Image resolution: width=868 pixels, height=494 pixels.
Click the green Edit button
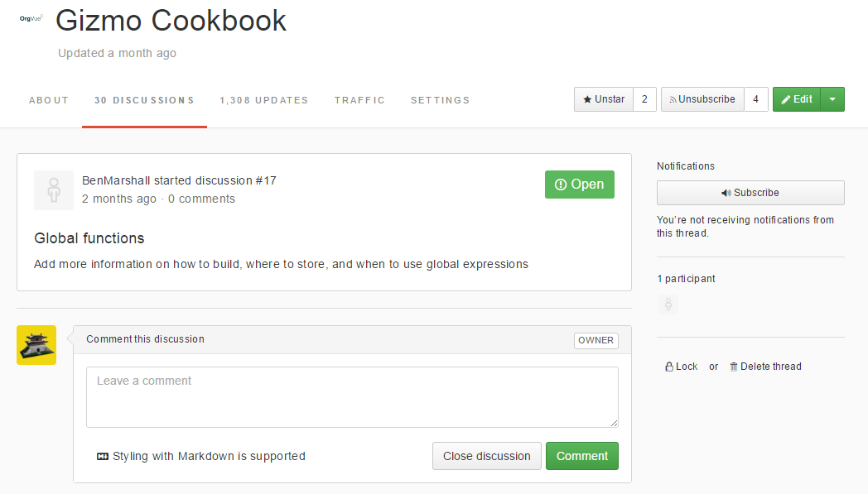point(796,99)
